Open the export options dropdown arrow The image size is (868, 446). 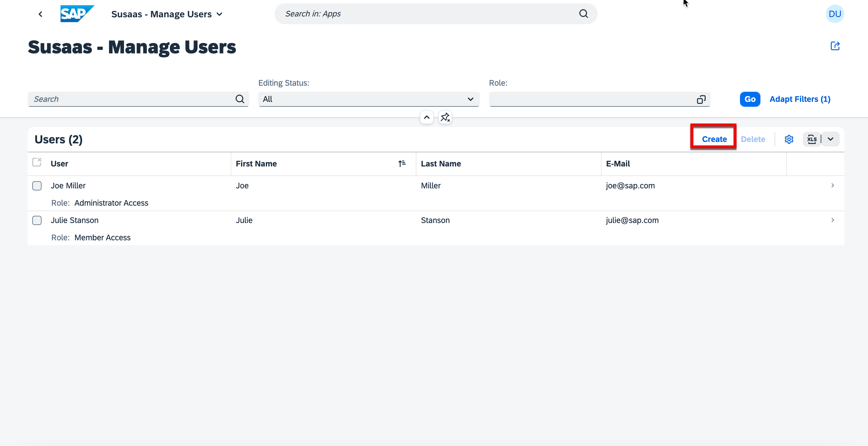click(830, 139)
